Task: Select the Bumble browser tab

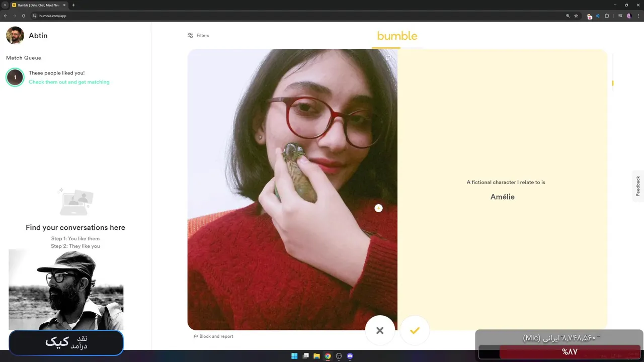Action: [39, 5]
